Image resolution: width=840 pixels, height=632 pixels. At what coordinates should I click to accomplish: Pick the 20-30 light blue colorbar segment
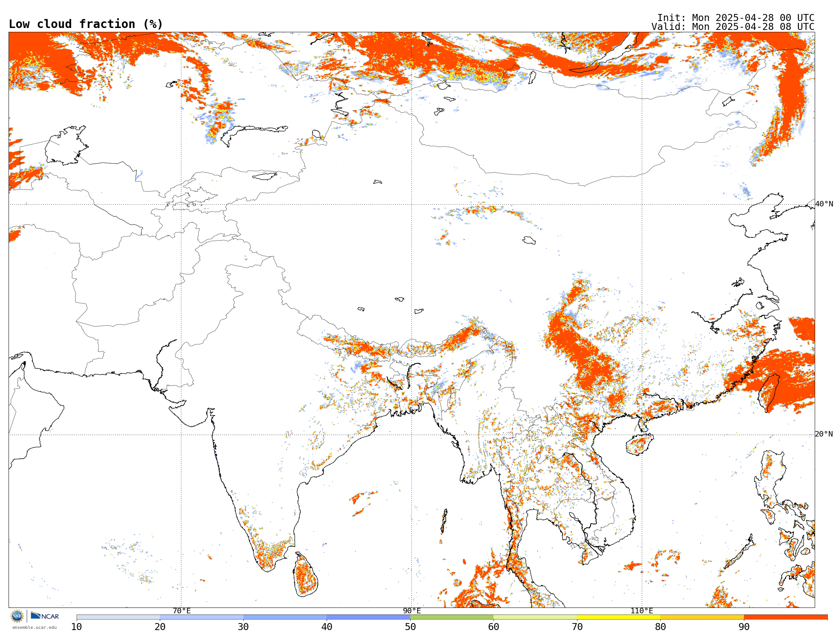coord(201,617)
